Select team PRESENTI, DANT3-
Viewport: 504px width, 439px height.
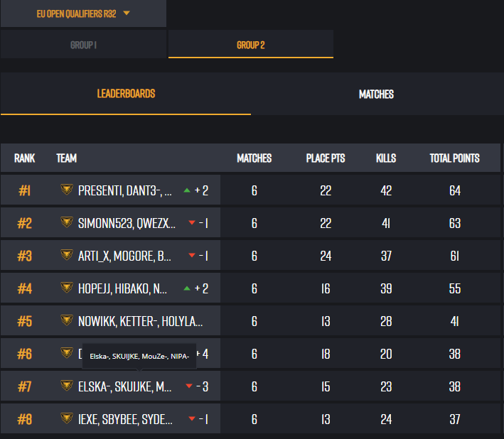[x=124, y=191]
